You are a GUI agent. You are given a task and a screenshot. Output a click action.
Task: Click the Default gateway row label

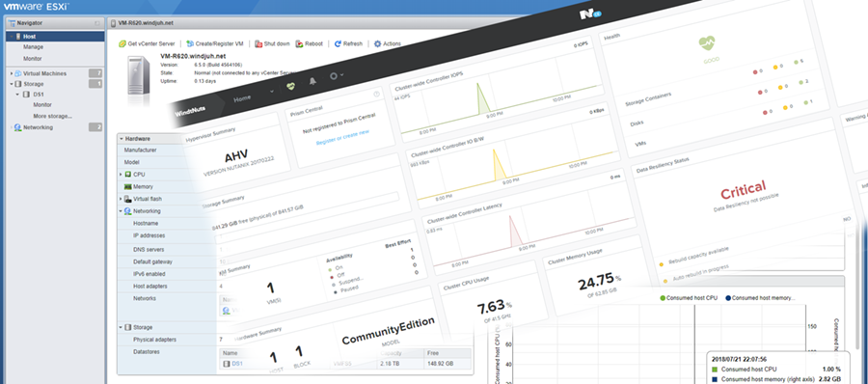152,261
